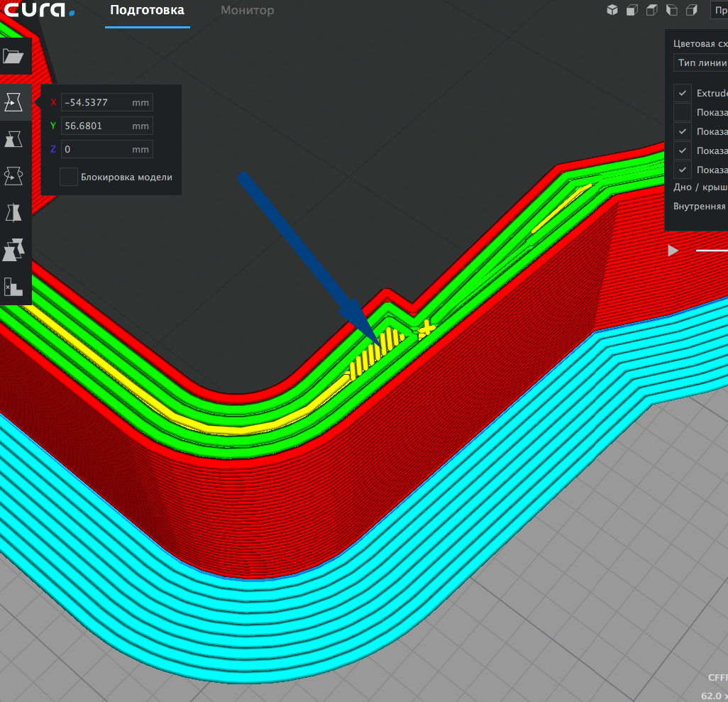The width and height of the screenshot is (728, 702).
Task: Select the Mirror tool
Action: coord(14,212)
